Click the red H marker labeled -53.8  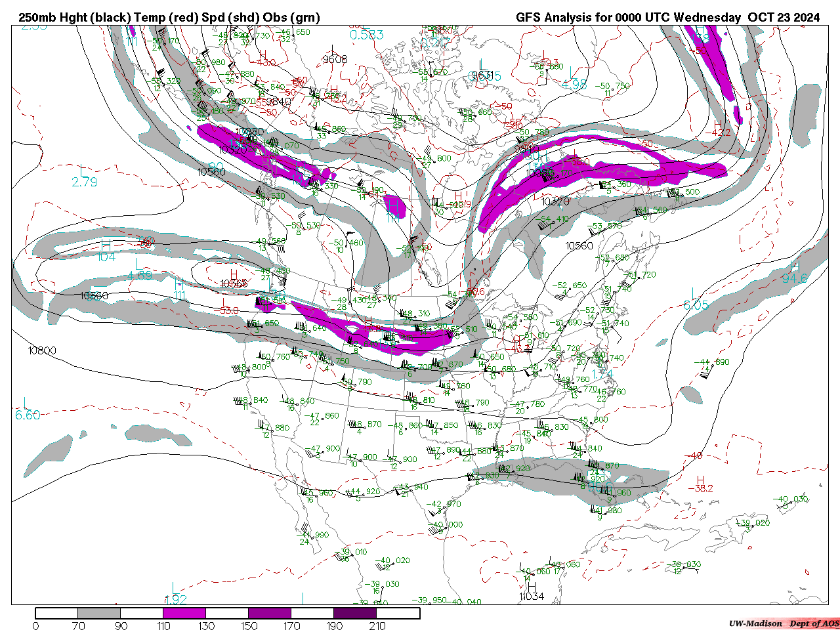point(233,274)
